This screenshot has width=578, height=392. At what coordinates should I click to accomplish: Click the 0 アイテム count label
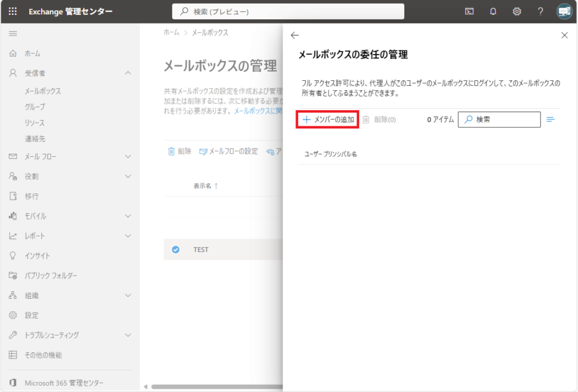click(x=440, y=119)
